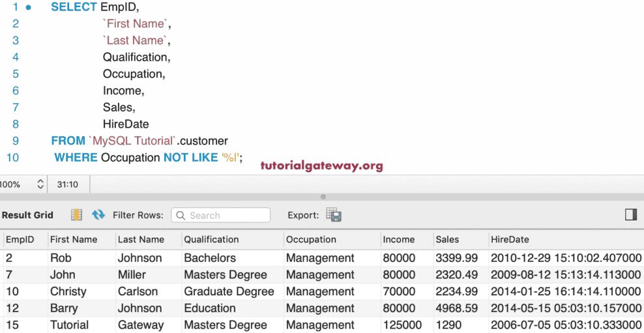644x333 pixels.
Task: Select hire date 2006-07-05 05:03:10.333000
Action: coord(566,325)
